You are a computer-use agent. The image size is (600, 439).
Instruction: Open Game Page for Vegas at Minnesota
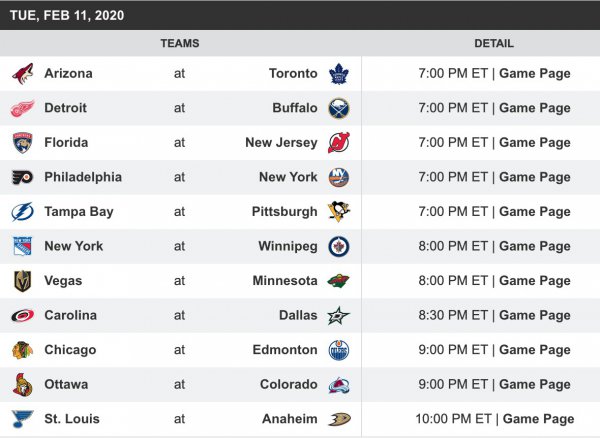535,281
